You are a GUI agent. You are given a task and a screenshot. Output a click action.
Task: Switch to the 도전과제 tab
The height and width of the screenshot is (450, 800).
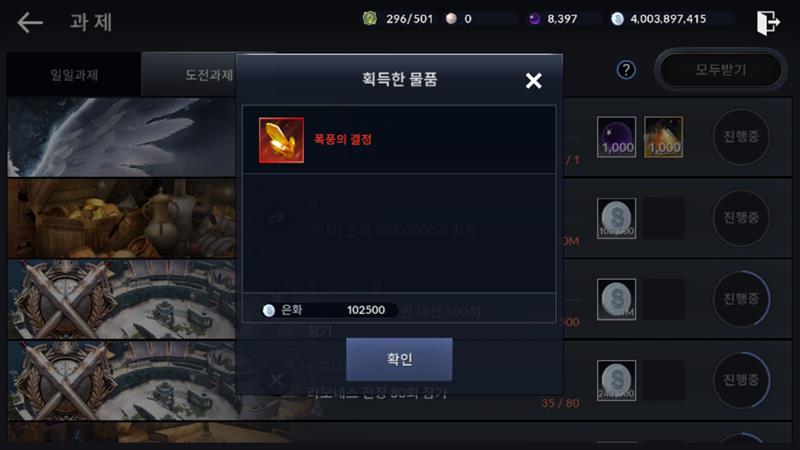pyautogui.click(x=209, y=74)
